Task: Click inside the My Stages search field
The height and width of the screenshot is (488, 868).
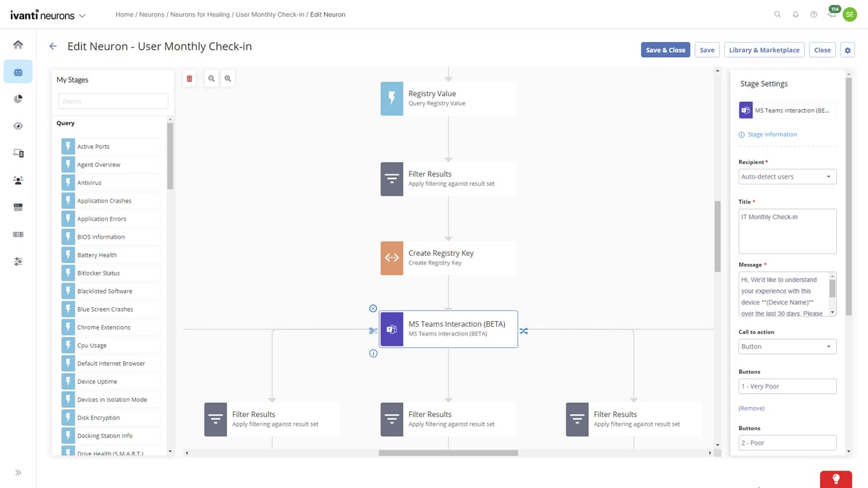Action: (113, 101)
